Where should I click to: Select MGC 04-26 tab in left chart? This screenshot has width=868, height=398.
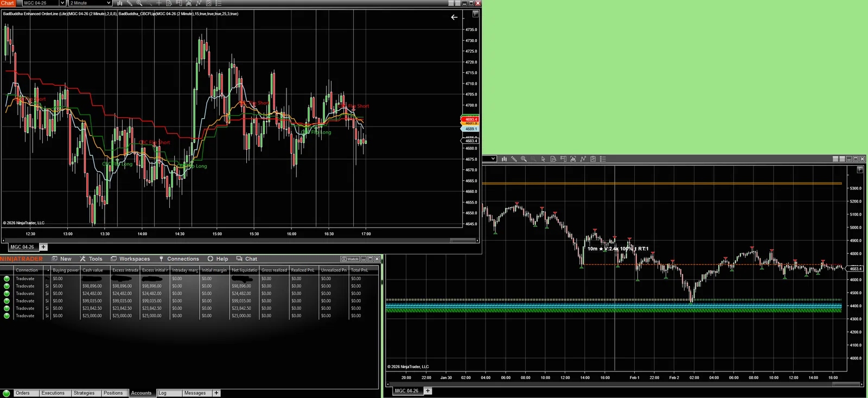pos(22,247)
